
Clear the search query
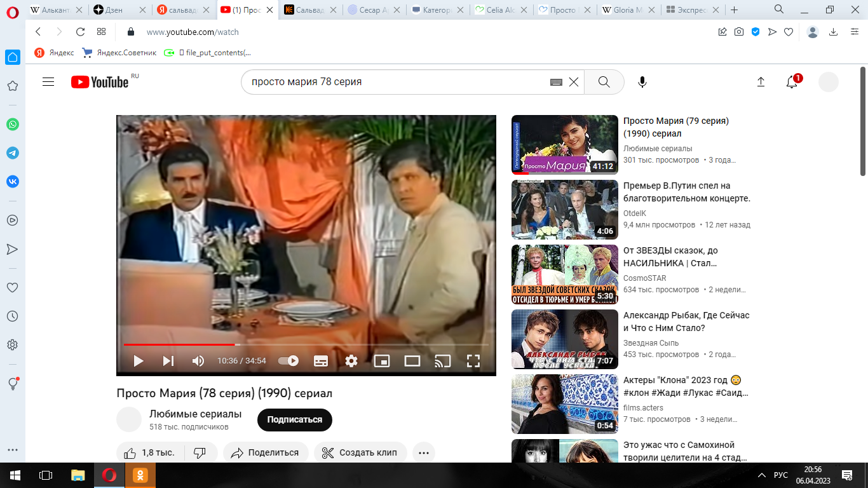(x=574, y=82)
